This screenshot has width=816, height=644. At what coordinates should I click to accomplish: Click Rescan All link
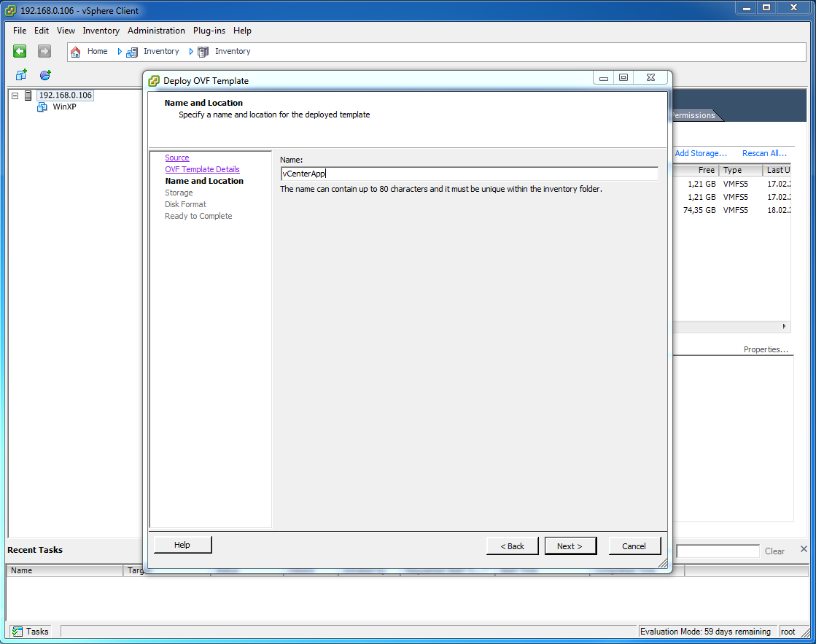pyautogui.click(x=764, y=153)
